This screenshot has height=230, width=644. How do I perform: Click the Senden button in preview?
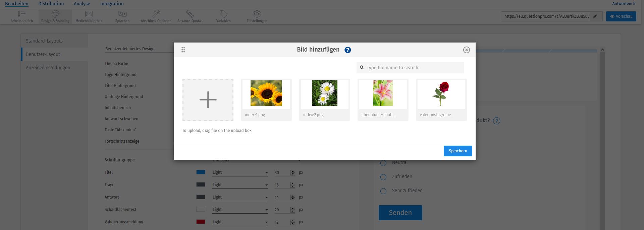400,213
